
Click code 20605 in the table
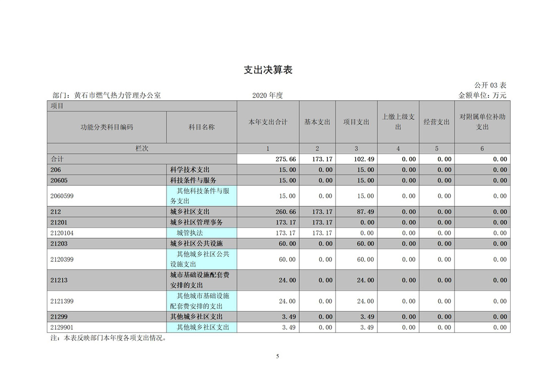[59, 181]
